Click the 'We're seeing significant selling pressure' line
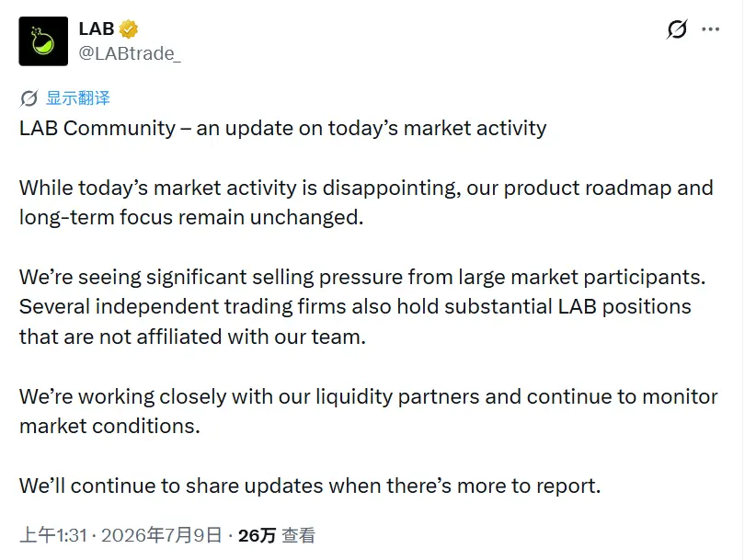The width and height of the screenshot is (756, 560). tap(362, 278)
